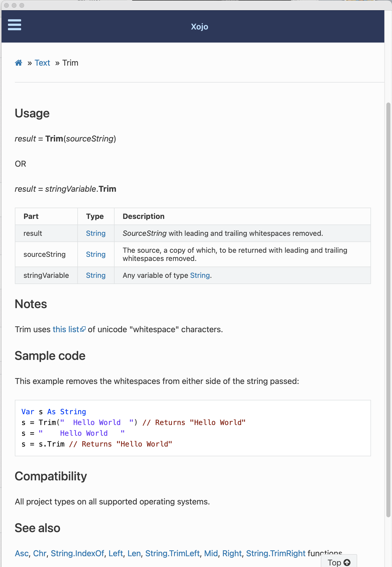Open the String.TrimLeft link
This screenshot has width=392, height=567.
(x=172, y=553)
